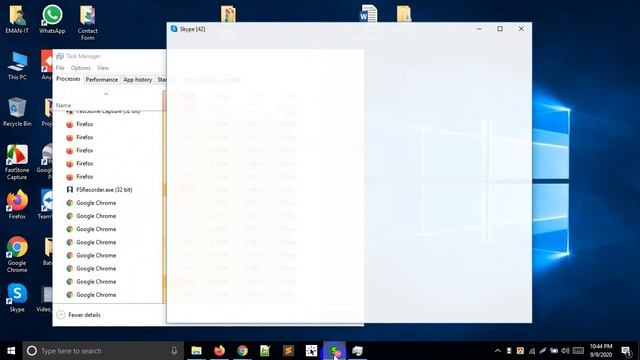Image resolution: width=640 pixels, height=360 pixels.
Task: Click the taskbar search box
Action: tap(102, 351)
